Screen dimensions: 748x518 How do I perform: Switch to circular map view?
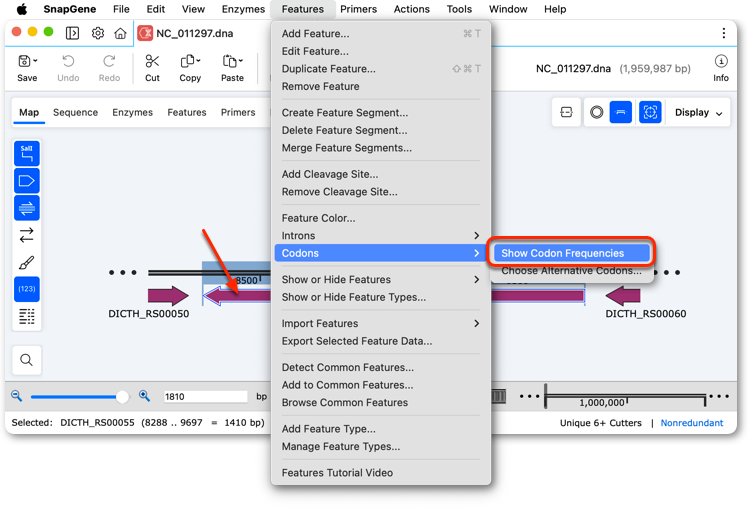[x=596, y=112]
